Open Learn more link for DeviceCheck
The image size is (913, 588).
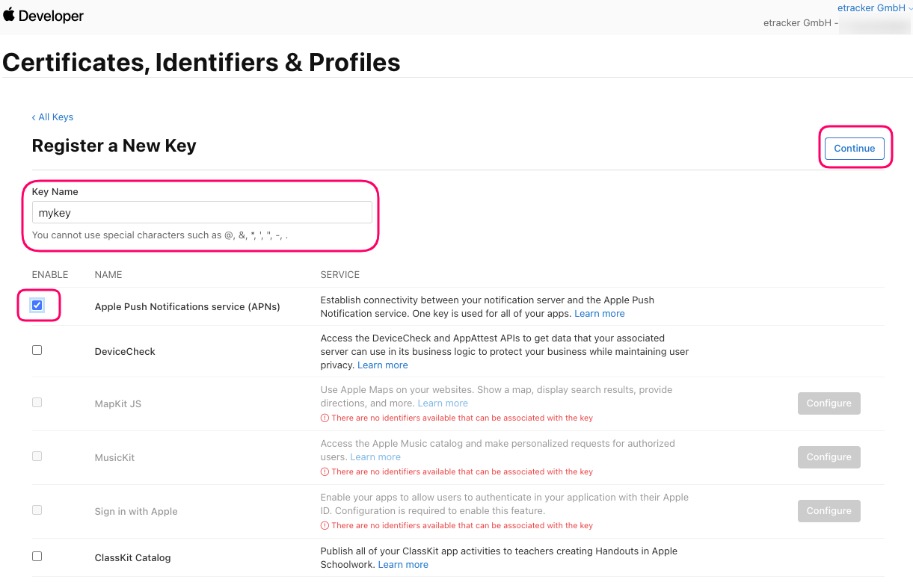click(x=383, y=365)
